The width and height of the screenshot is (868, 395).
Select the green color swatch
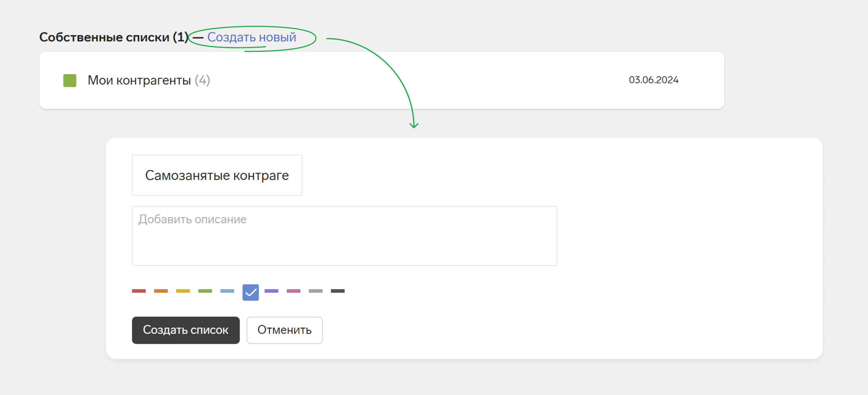(205, 291)
